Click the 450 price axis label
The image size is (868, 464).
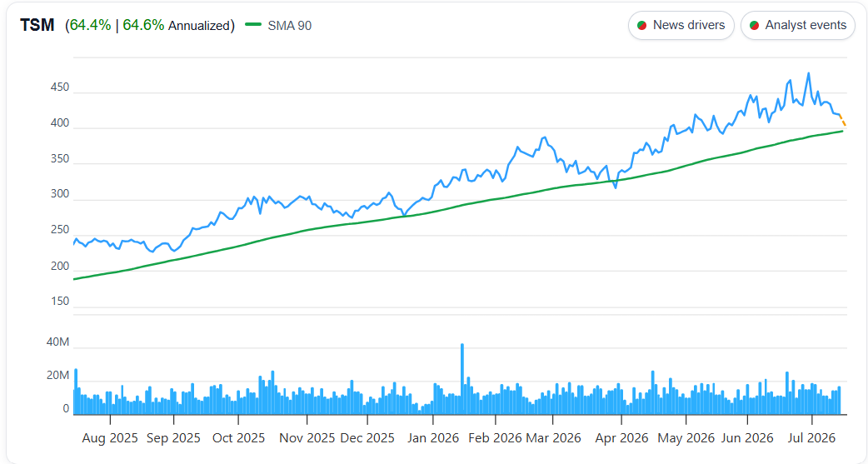tap(60, 87)
